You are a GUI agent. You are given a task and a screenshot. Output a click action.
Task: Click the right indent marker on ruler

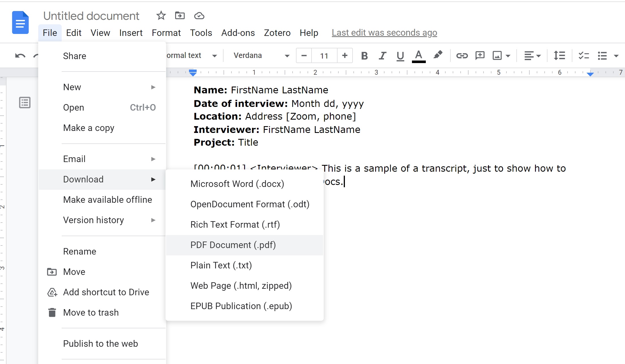(x=590, y=74)
